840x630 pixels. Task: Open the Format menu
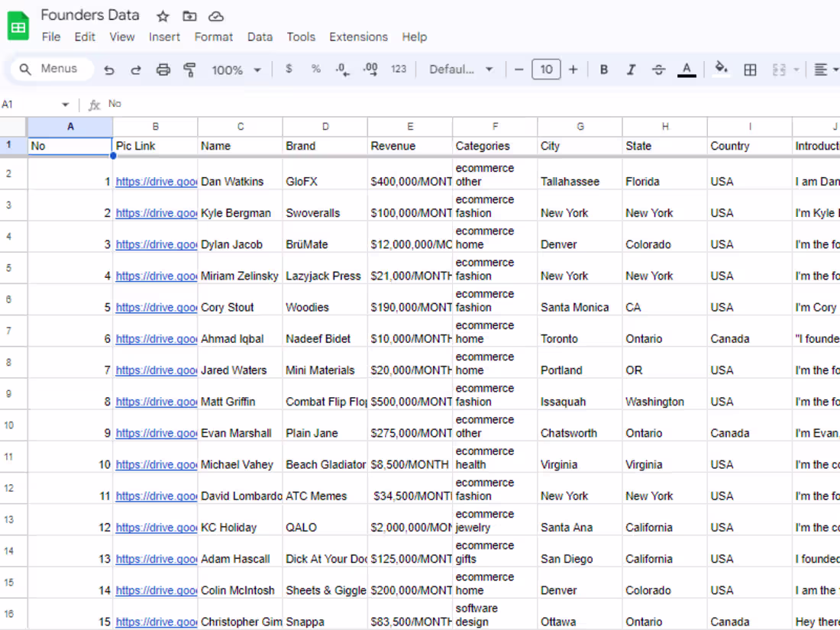tap(214, 37)
